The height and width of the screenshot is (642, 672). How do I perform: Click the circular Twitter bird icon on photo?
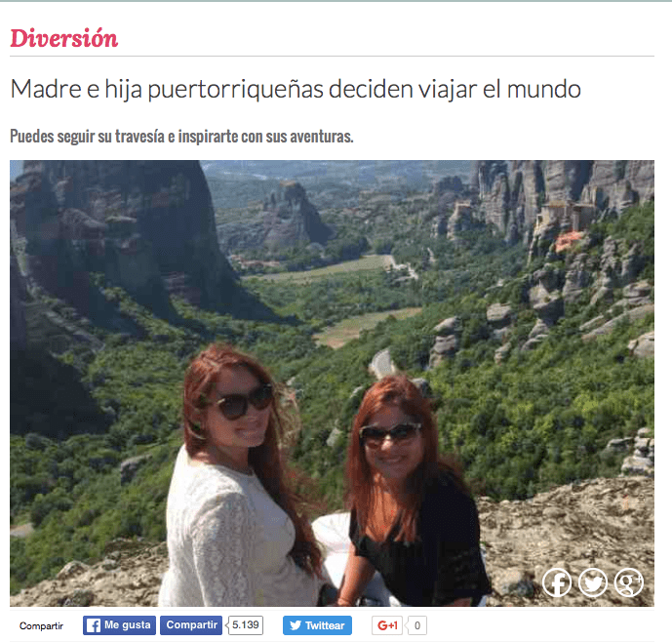tap(593, 582)
